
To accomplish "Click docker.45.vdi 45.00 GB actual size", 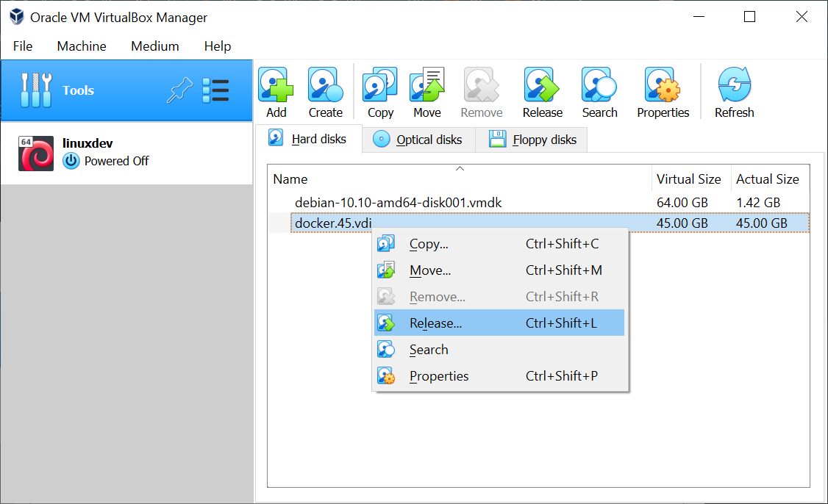I will (762, 223).
